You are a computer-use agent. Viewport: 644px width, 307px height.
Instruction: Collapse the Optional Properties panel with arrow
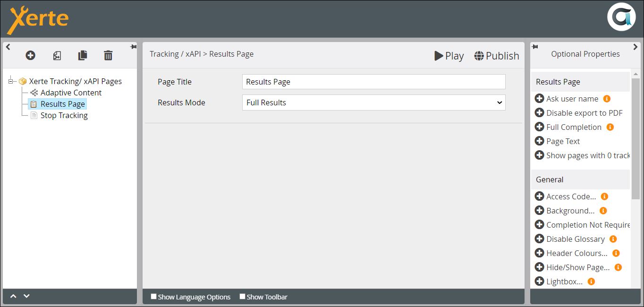[x=636, y=47]
